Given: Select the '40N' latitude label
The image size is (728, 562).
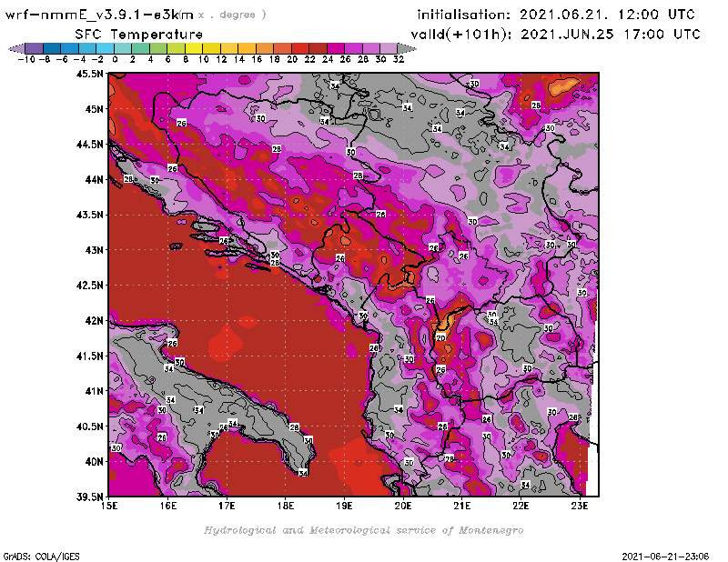Looking at the screenshot, I should [95, 462].
